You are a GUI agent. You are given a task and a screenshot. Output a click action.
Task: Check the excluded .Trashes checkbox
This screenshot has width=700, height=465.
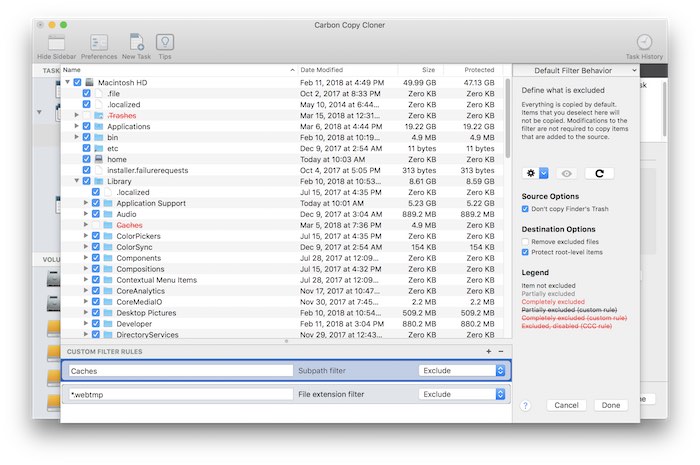pyautogui.click(x=87, y=115)
